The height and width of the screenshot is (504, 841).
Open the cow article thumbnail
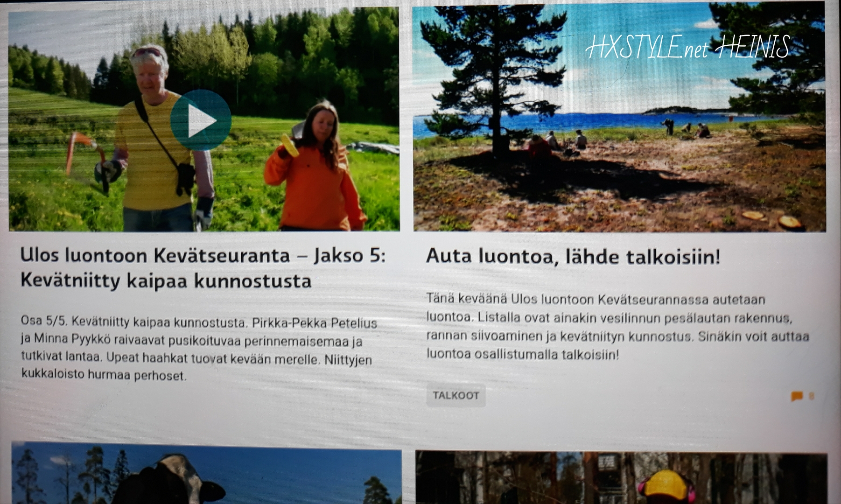coord(205,474)
